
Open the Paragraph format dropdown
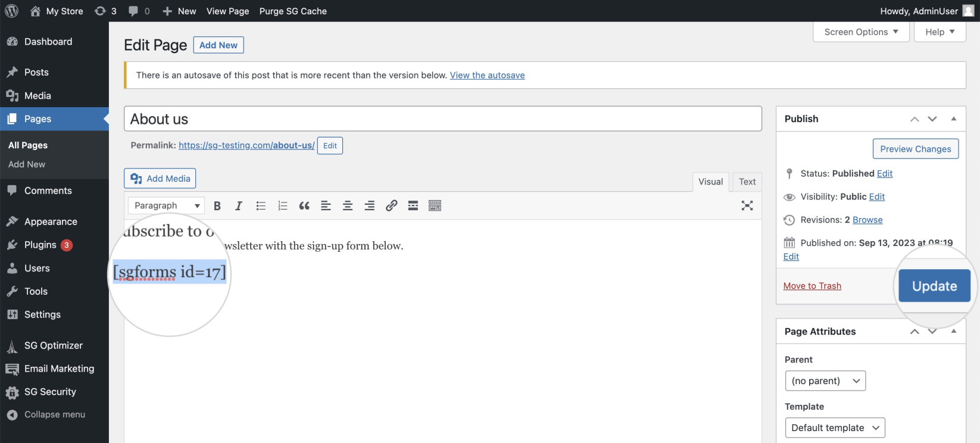point(166,205)
